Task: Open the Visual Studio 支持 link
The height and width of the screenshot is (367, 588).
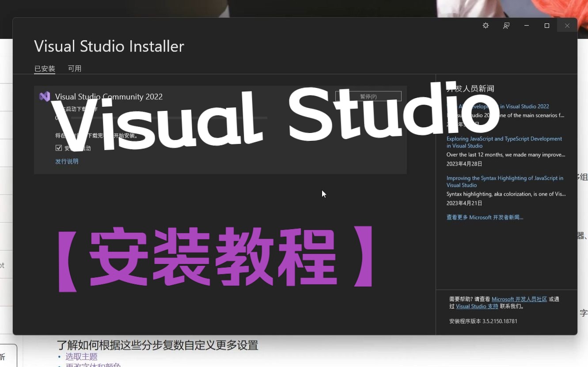Action: click(477, 306)
